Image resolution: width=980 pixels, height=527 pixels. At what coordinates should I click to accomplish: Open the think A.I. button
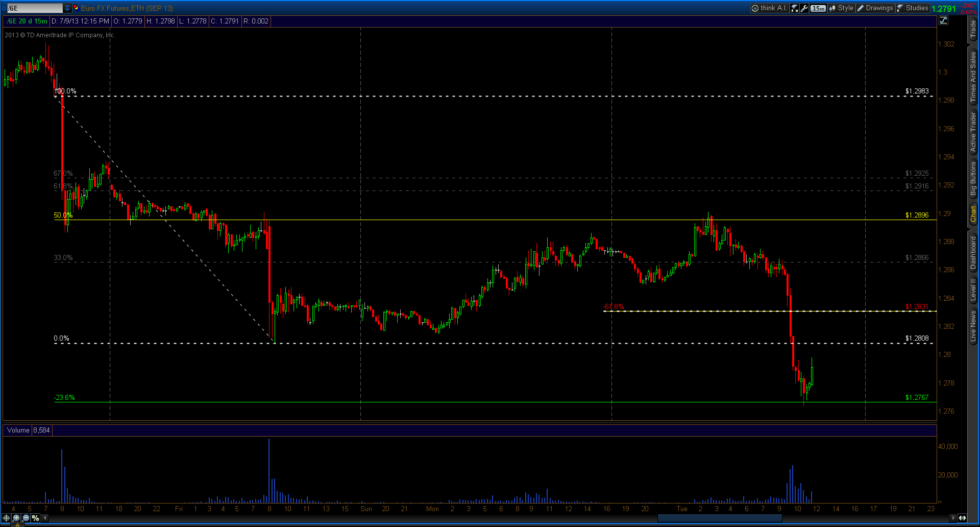click(770, 8)
